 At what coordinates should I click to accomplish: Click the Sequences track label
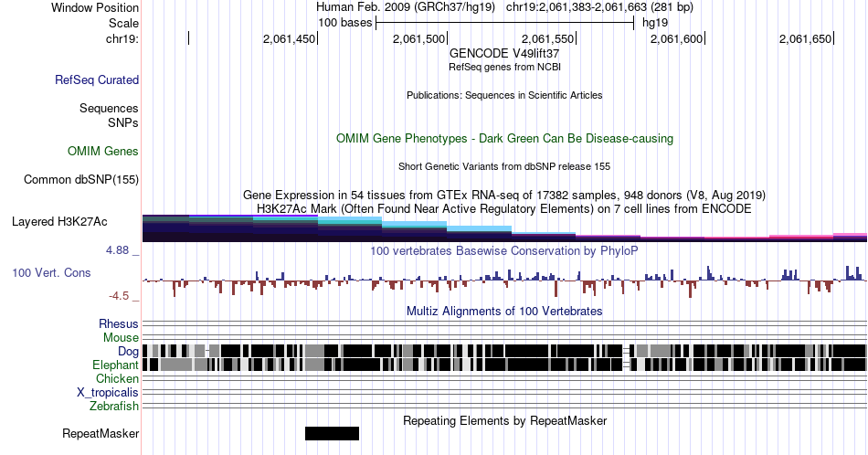pos(109,108)
